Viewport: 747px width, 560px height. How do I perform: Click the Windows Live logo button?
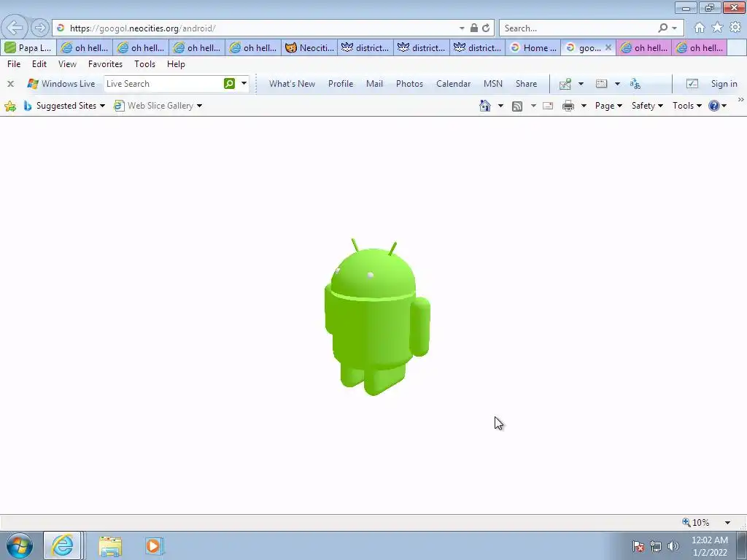tap(61, 84)
